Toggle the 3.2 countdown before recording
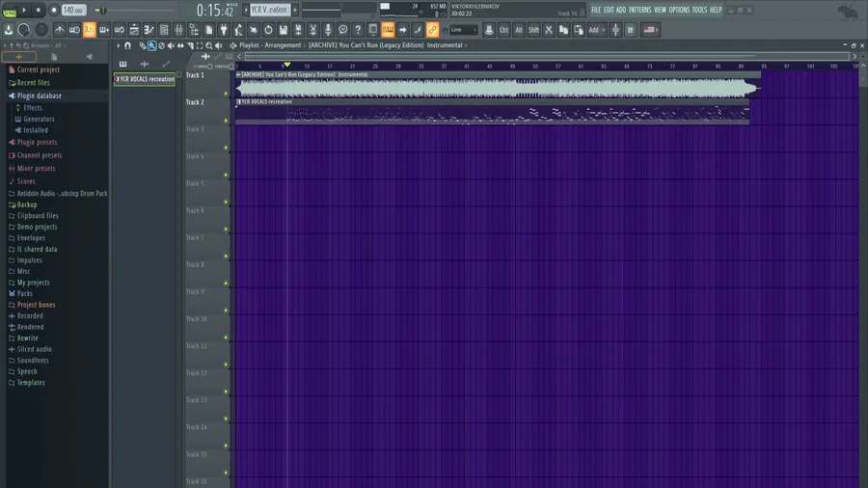Image resolution: width=868 pixels, height=488 pixels. [89, 30]
